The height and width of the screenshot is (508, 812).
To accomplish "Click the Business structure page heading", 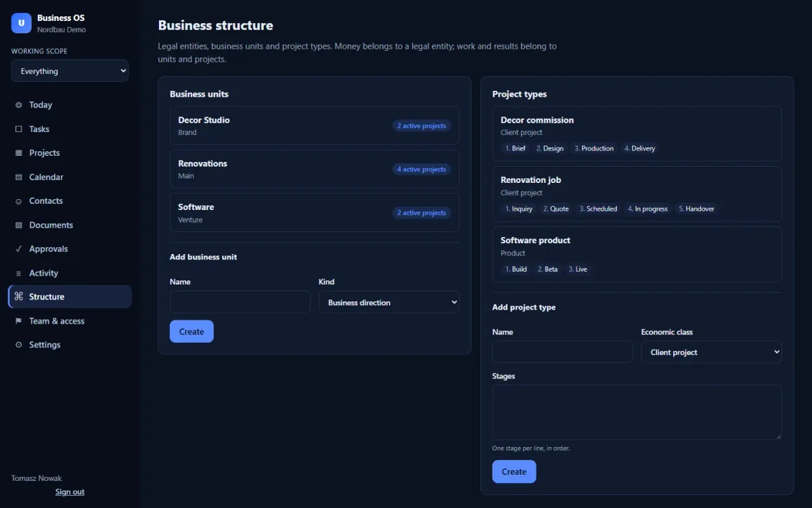I will (216, 26).
